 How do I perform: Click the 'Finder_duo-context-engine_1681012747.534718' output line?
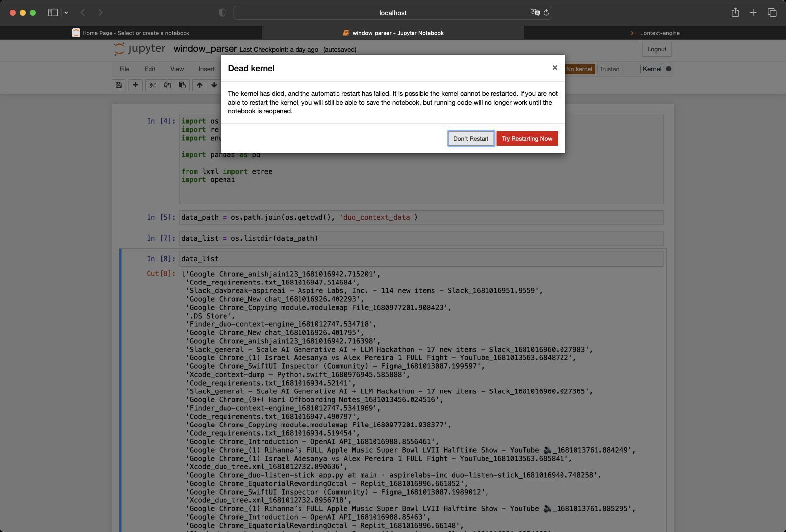(x=281, y=324)
